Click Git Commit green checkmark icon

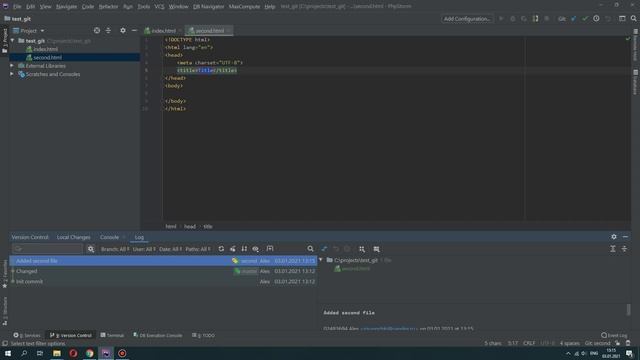click(x=585, y=19)
